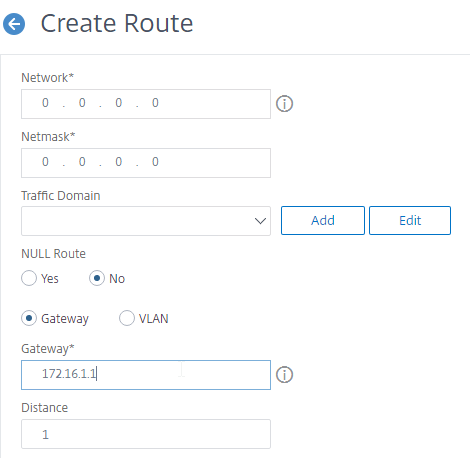This screenshot has width=470, height=458.
Task: Open the info icon beside the Gateway field
Action: tap(284, 375)
